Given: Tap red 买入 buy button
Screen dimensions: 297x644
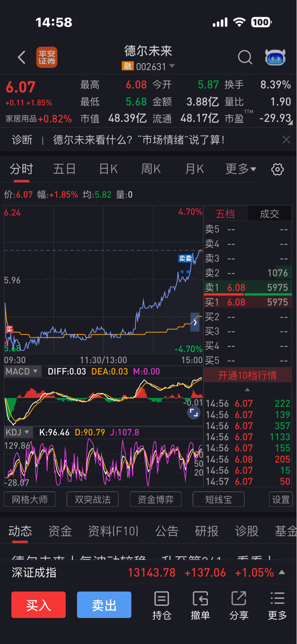Looking at the screenshot, I should tap(38, 605).
